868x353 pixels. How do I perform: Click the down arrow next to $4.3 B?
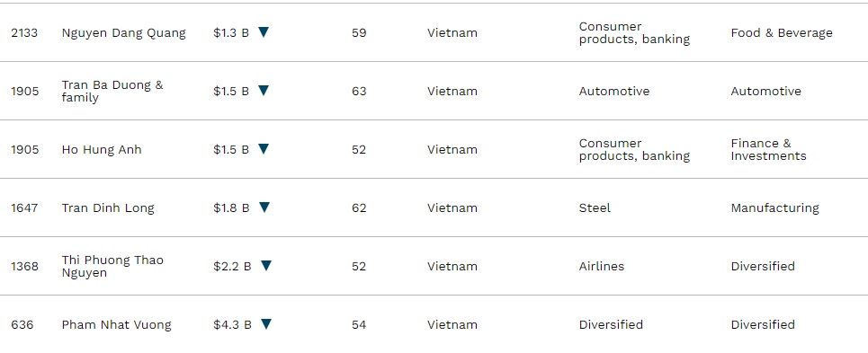[x=266, y=324]
